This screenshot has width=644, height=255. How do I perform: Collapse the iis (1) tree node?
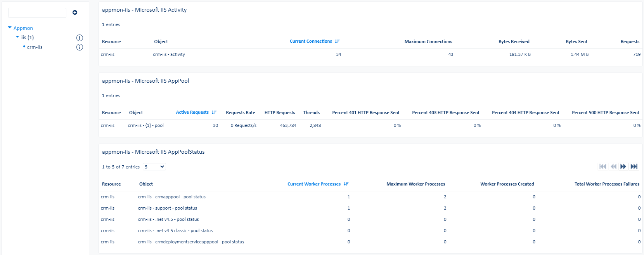17,37
